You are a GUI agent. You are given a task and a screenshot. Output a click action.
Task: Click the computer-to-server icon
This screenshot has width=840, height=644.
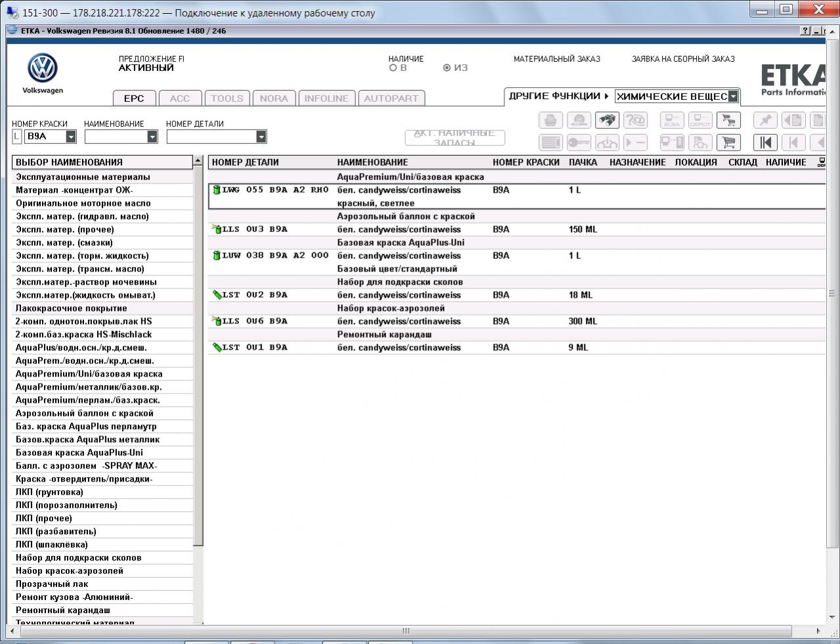coord(672,142)
